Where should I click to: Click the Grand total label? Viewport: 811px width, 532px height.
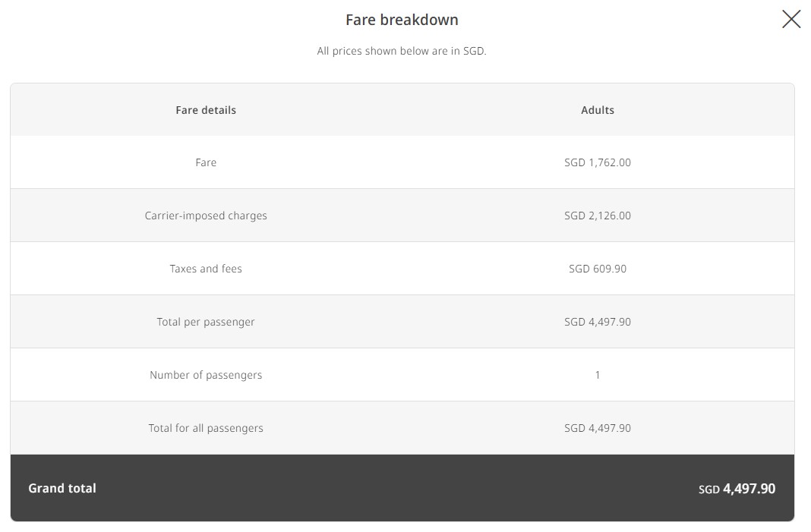(x=62, y=488)
